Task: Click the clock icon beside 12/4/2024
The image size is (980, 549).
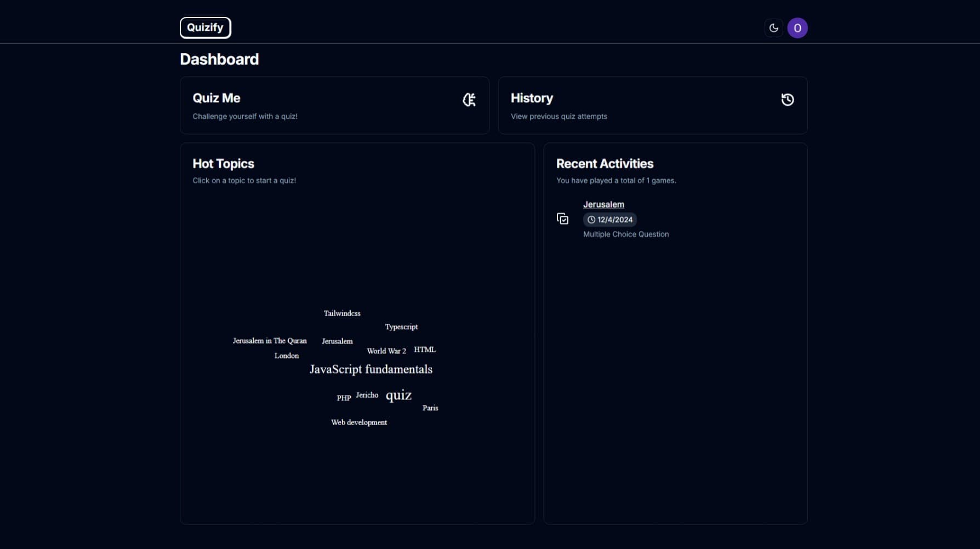Action: pos(591,220)
